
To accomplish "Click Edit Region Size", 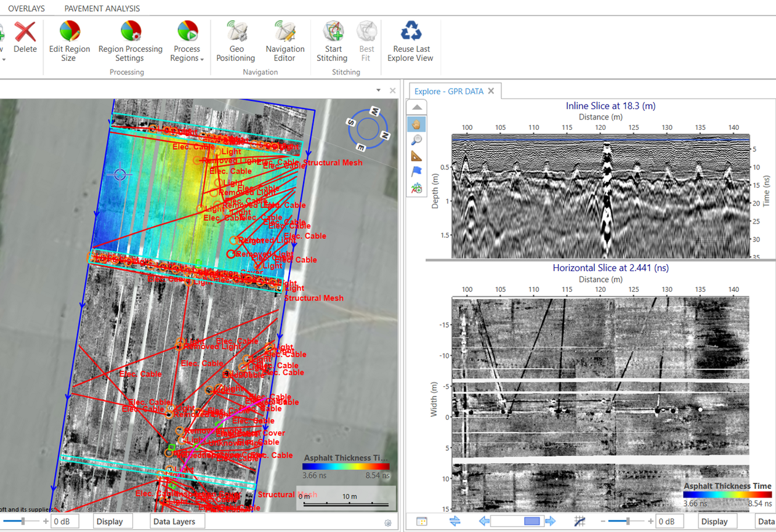I will pyautogui.click(x=69, y=41).
